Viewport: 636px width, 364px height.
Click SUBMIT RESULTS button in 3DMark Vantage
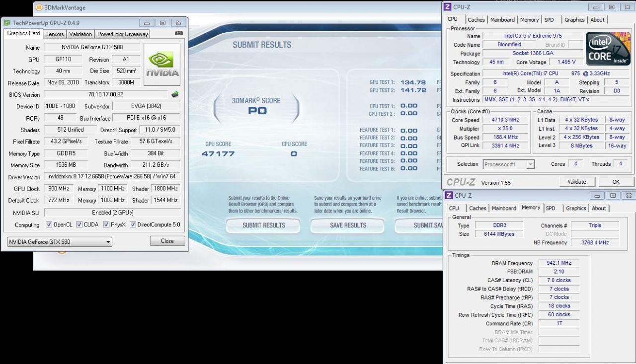(x=263, y=225)
